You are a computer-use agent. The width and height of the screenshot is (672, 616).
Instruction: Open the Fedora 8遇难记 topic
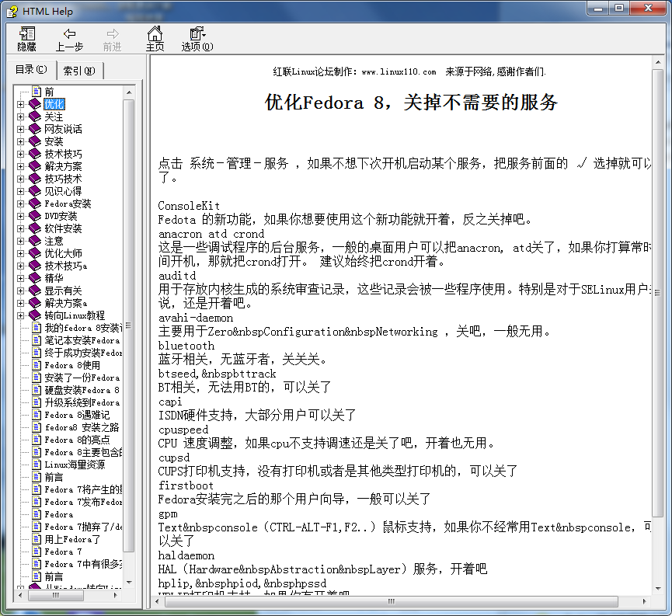[x=77, y=415]
